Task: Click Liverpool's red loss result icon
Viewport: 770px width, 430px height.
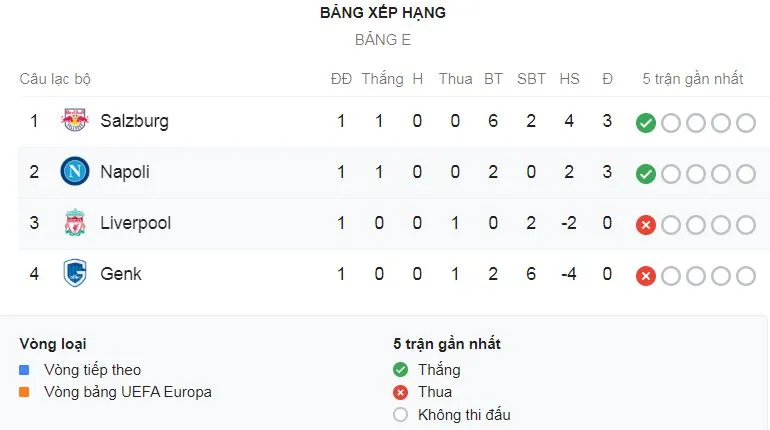Action: pyautogui.click(x=646, y=224)
